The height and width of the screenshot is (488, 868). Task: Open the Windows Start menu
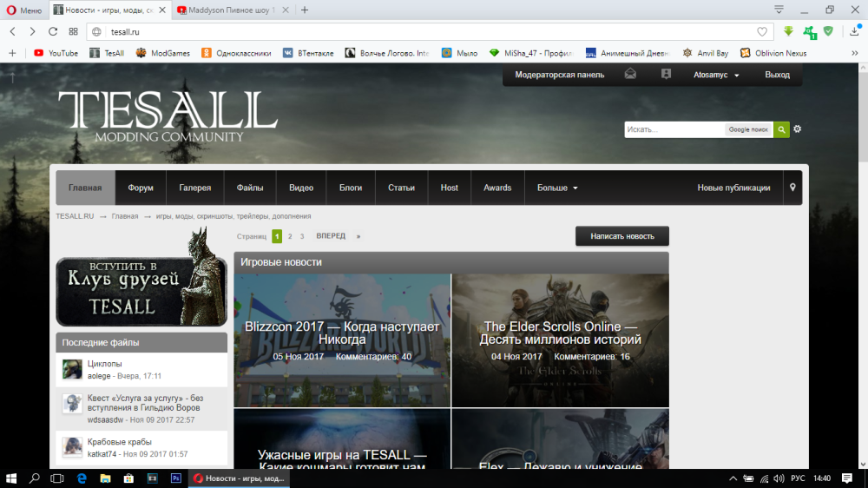[x=11, y=478]
